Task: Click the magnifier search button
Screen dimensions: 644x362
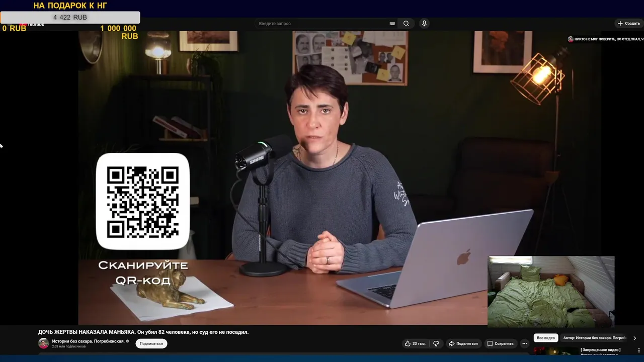Action: click(406, 24)
